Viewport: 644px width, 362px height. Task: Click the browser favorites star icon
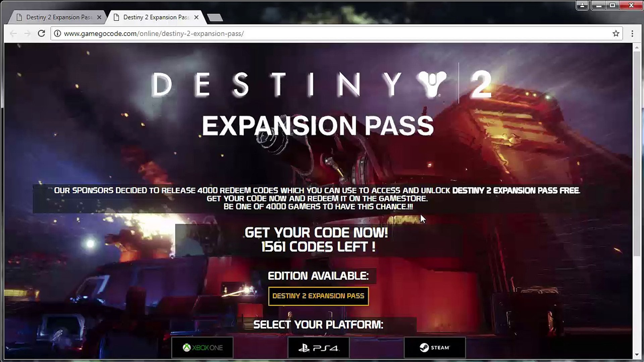[616, 34]
